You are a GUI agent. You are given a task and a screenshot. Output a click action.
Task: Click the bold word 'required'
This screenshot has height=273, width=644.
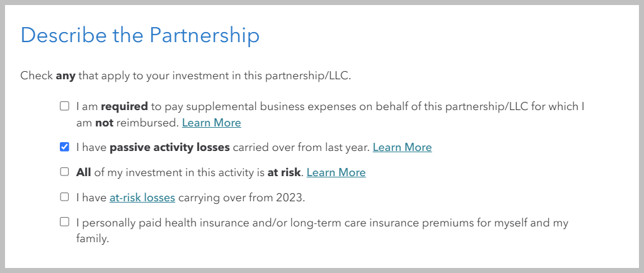coord(124,106)
